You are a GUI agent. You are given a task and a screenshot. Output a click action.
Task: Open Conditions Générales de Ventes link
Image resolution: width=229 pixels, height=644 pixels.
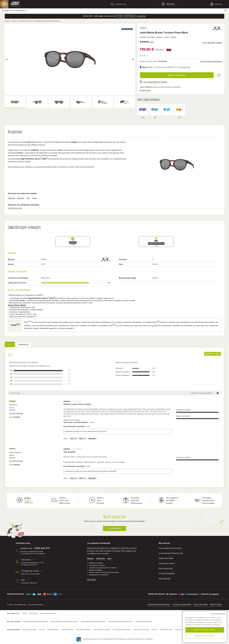159,604
